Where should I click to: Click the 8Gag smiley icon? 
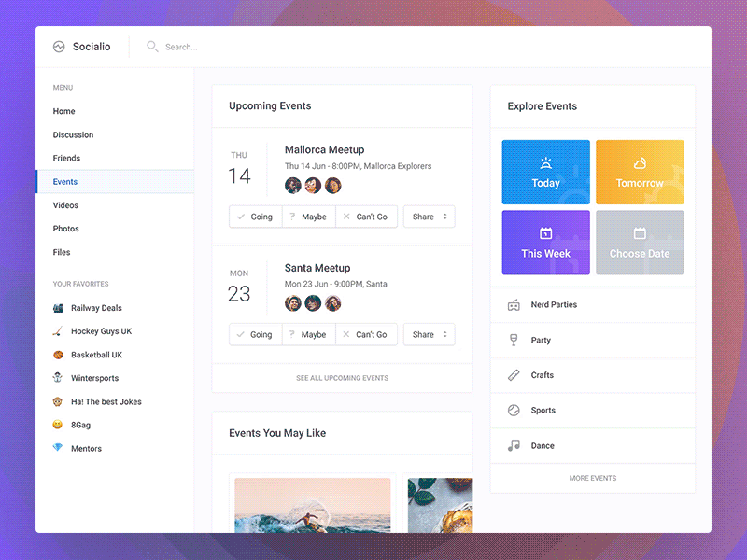coord(58,425)
